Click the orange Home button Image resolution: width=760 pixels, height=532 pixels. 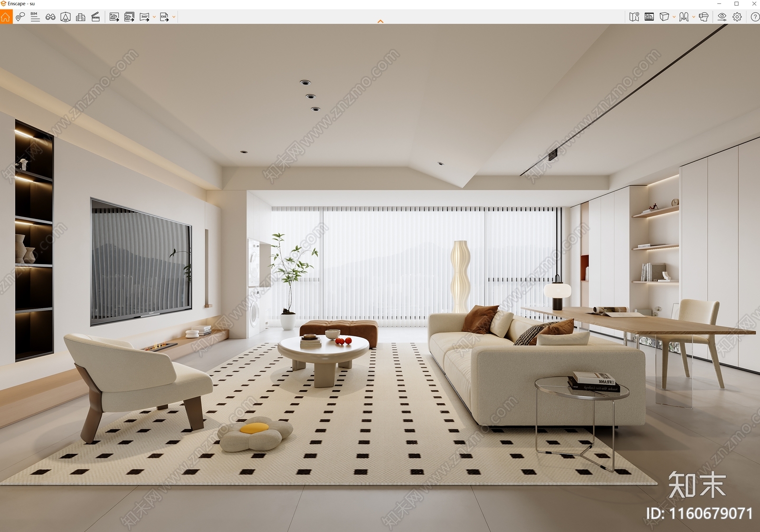(6, 17)
